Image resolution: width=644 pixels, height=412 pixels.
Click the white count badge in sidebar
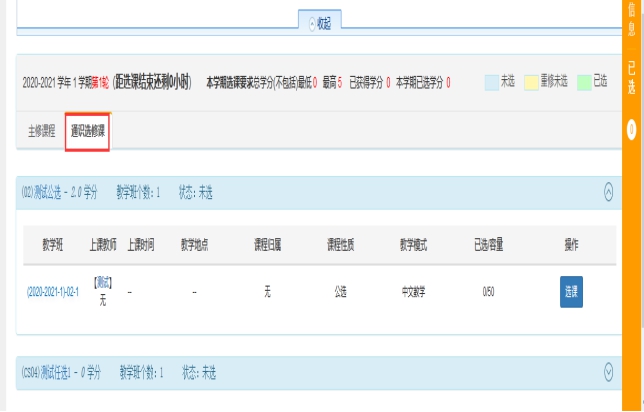[632, 128]
